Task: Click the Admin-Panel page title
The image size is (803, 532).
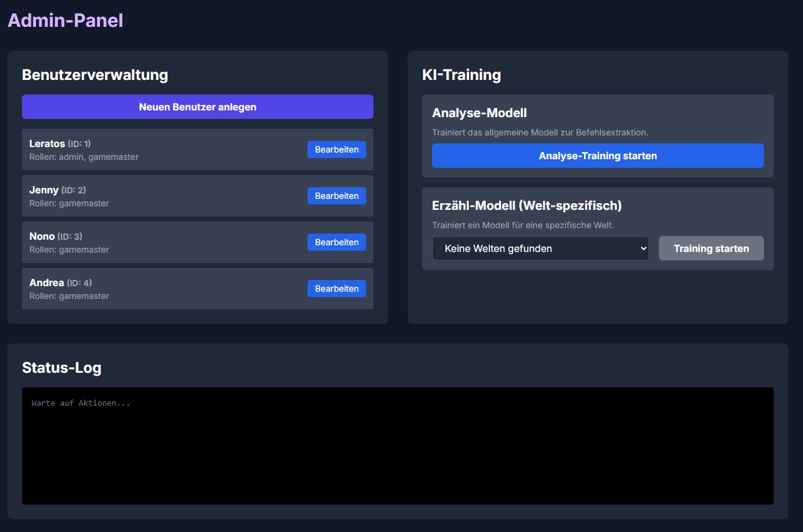Action: point(65,20)
